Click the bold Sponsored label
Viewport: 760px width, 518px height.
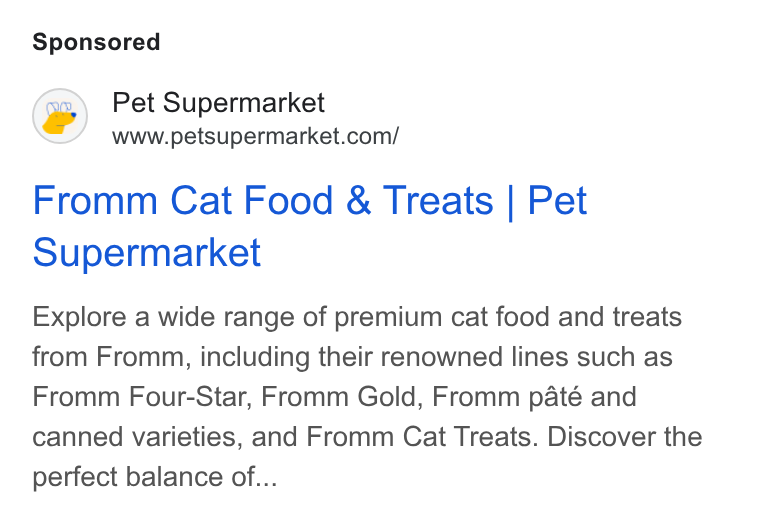(96, 42)
